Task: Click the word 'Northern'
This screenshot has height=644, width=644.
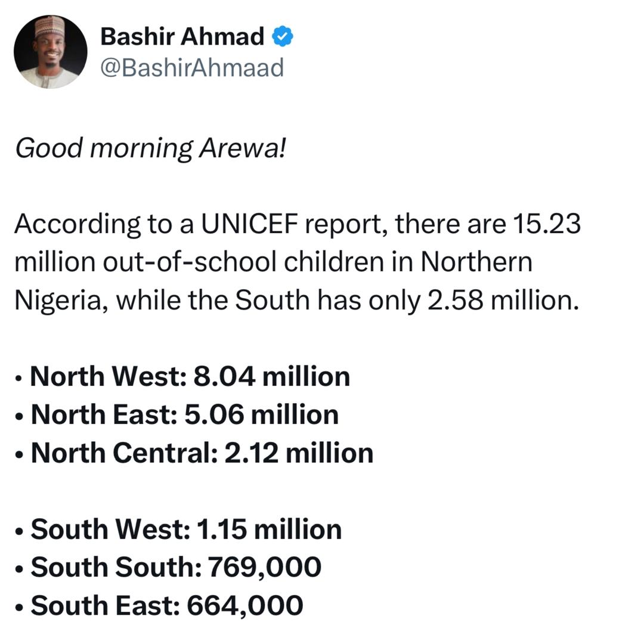Action: click(476, 262)
